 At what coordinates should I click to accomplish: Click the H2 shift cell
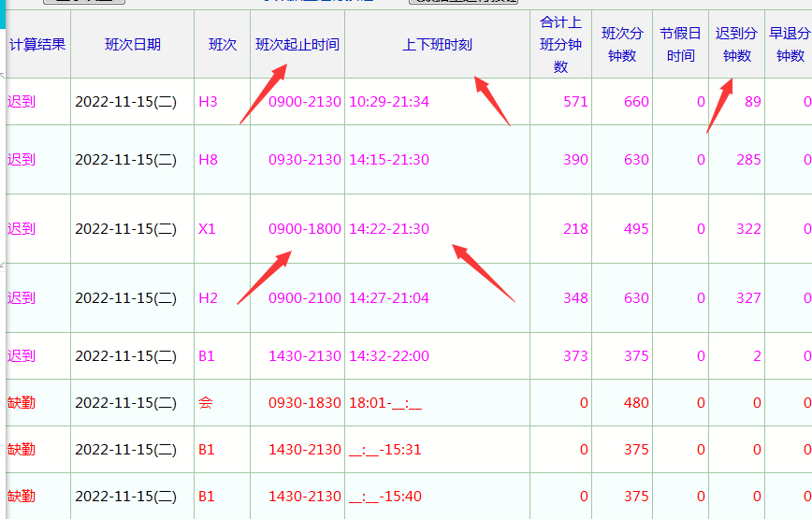click(208, 297)
